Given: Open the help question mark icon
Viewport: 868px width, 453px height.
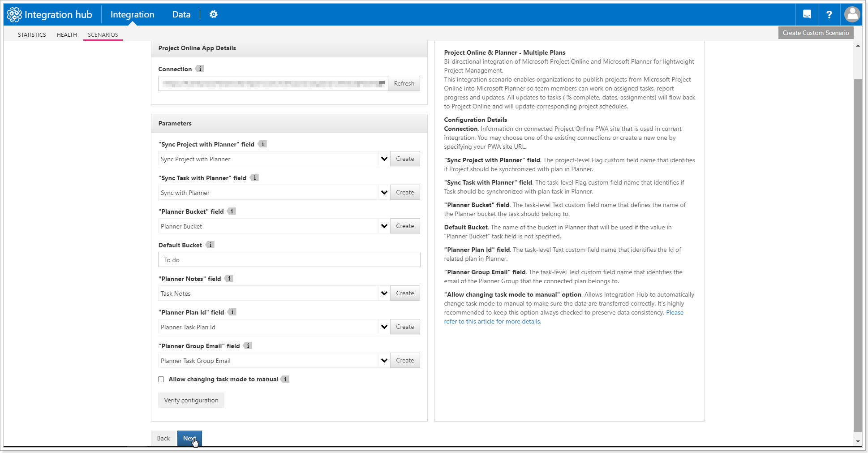Looking at the screenshot, I should point(829,14).
